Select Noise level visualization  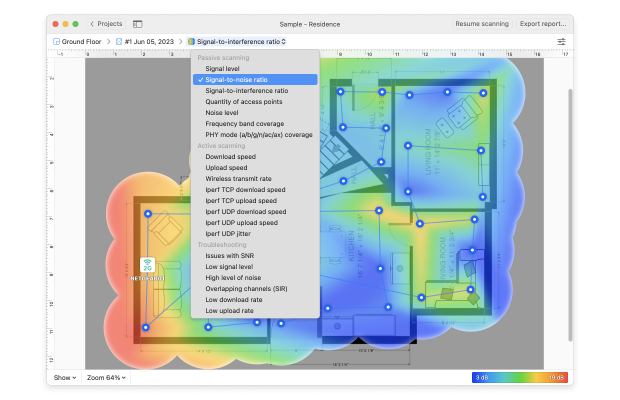pos(255,113)
